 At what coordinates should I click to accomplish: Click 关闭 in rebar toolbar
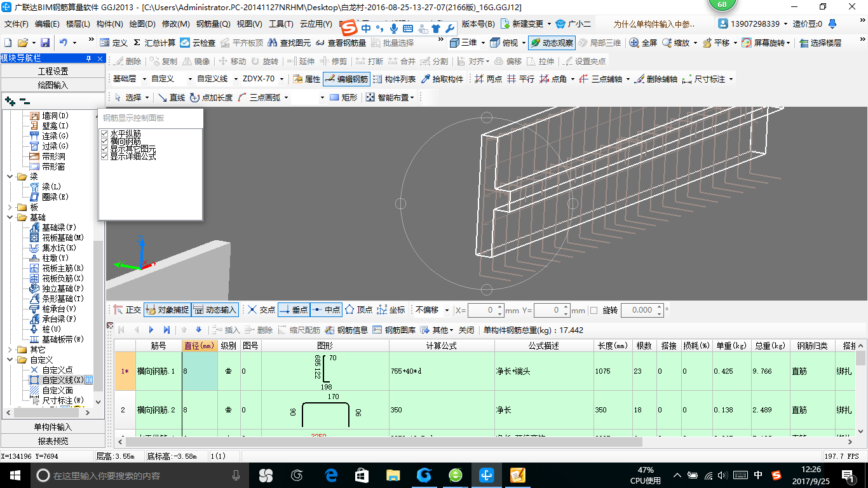coord(466,330)
